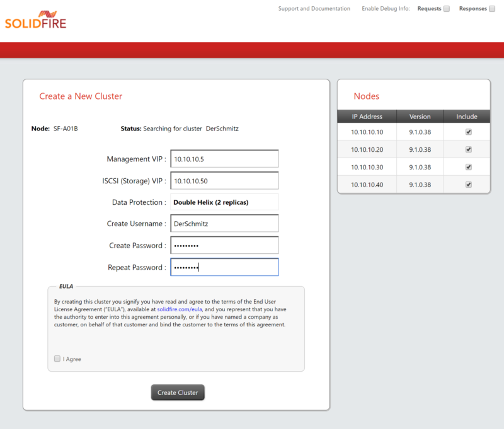504x429 pixels.
Task: Check the I Agree EULA checkbox
Action: point(57,358)
